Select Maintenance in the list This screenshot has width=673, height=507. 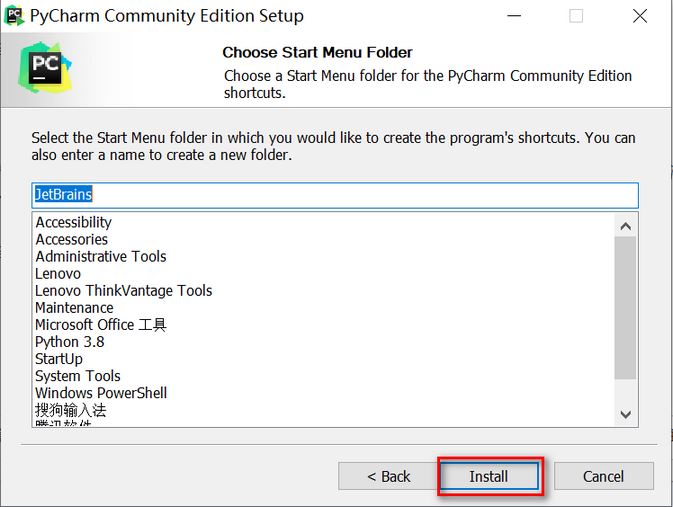point(74,307)
